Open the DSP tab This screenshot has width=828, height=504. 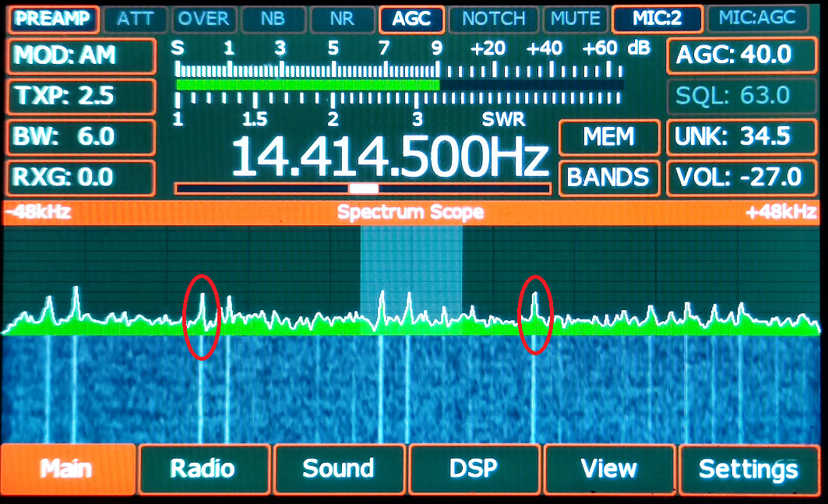(x=474, y=469)
